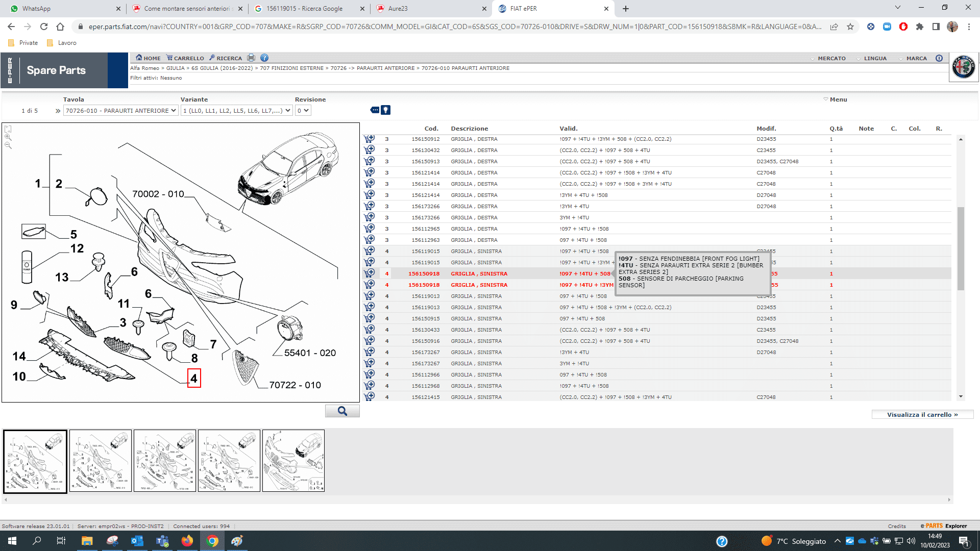Switch to the Aure23 browser tab
The width and height of the screenshot is (980, 551).
coord(431,9)
